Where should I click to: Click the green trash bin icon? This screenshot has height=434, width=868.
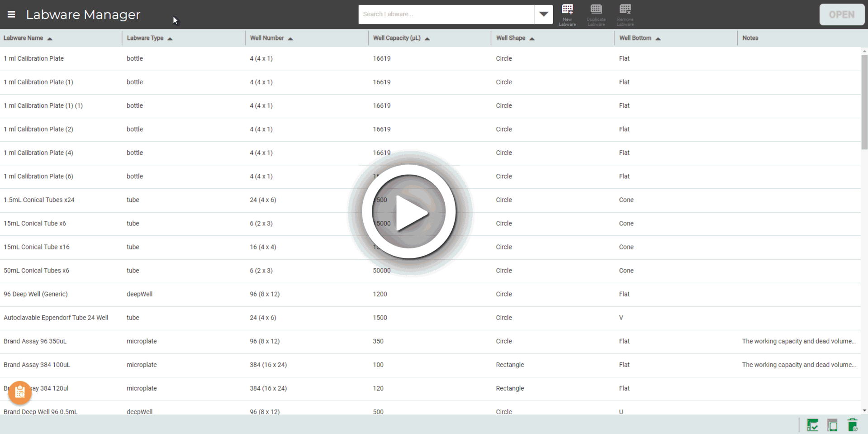(852, 425)
